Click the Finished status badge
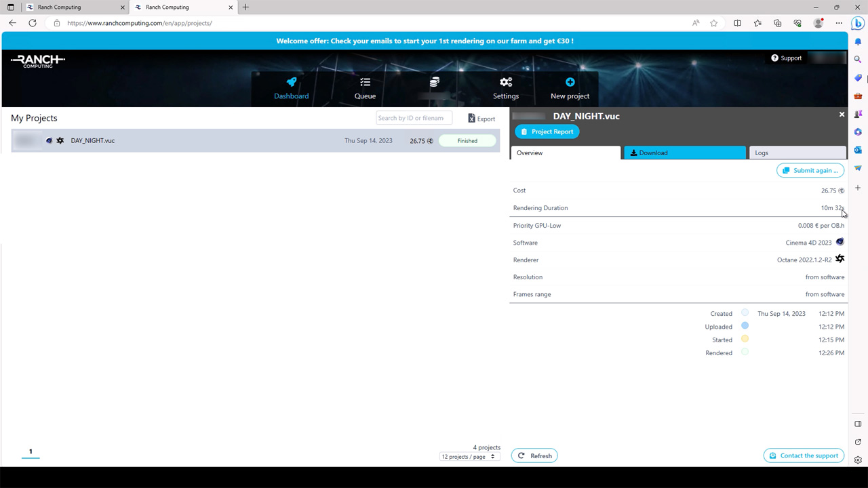Image resolution: width=868 pixels, height=488 pixels. click(467, 141)
